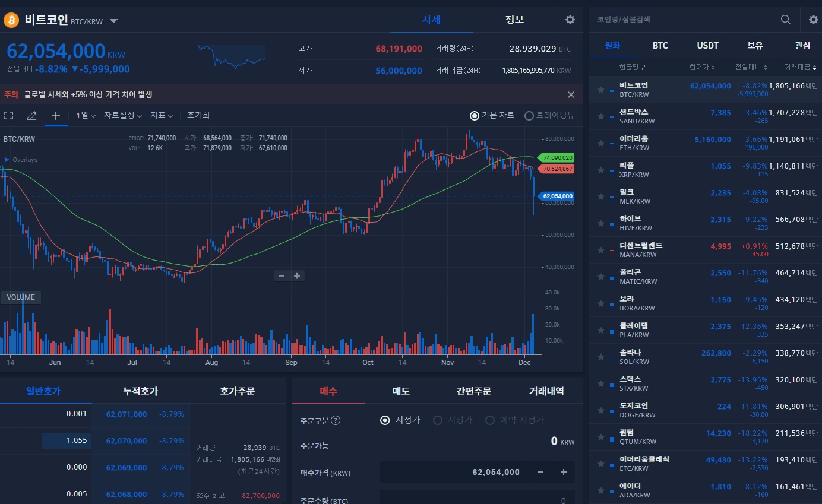Open the coin list settings gear
Viewport: 822px width, 504px height.
[814, 20]
